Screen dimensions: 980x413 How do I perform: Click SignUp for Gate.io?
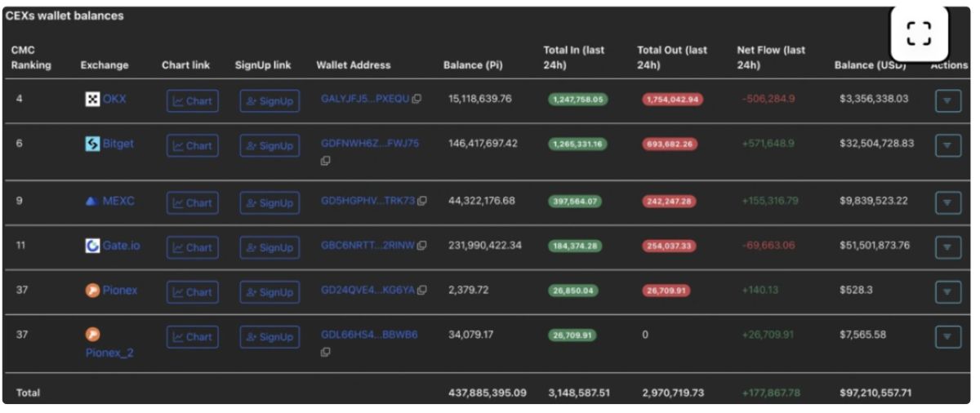[x=269, y=247]
